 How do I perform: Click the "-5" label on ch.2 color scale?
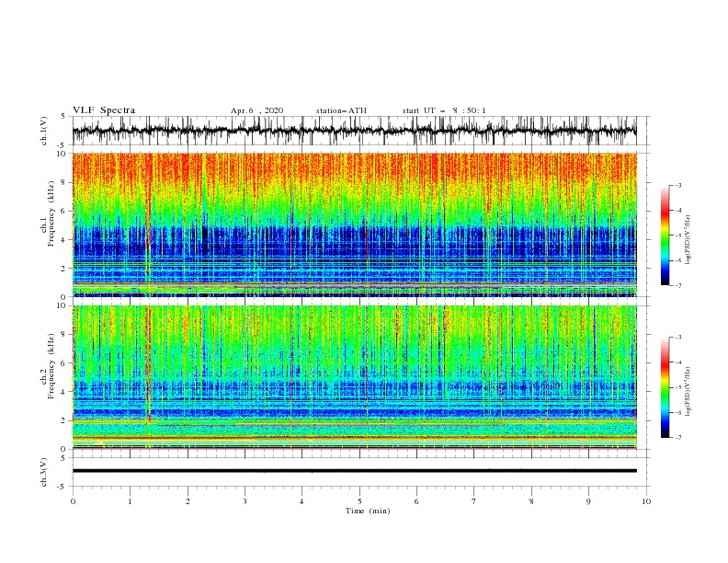(x=677, y=387)
